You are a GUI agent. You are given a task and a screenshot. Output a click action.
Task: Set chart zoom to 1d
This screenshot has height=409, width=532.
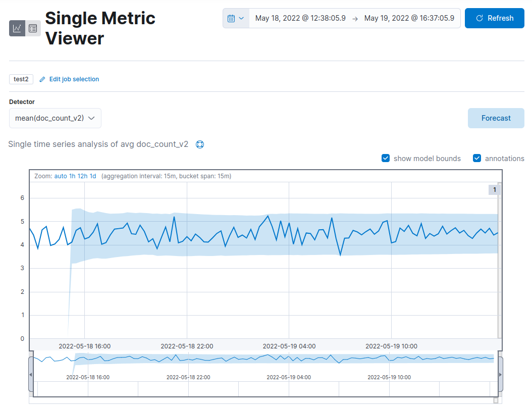pyautogui.click(x=93, y=176)
